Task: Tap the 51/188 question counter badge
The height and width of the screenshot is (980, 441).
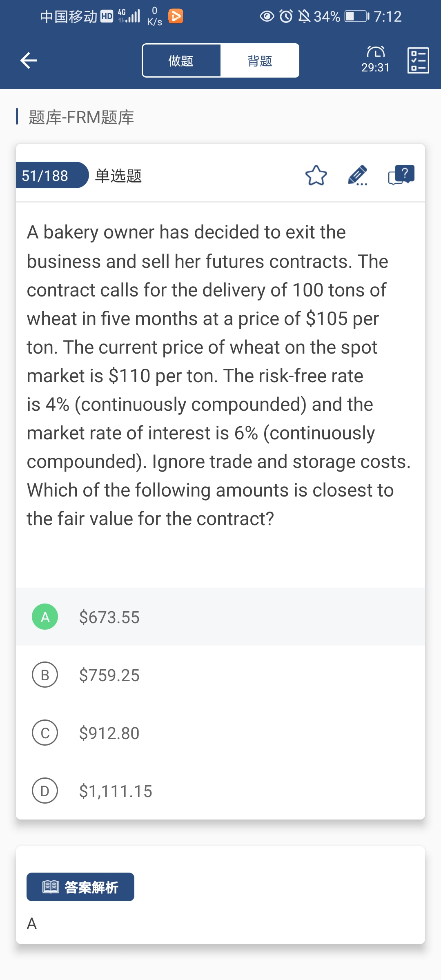Action: pos(46,176)
